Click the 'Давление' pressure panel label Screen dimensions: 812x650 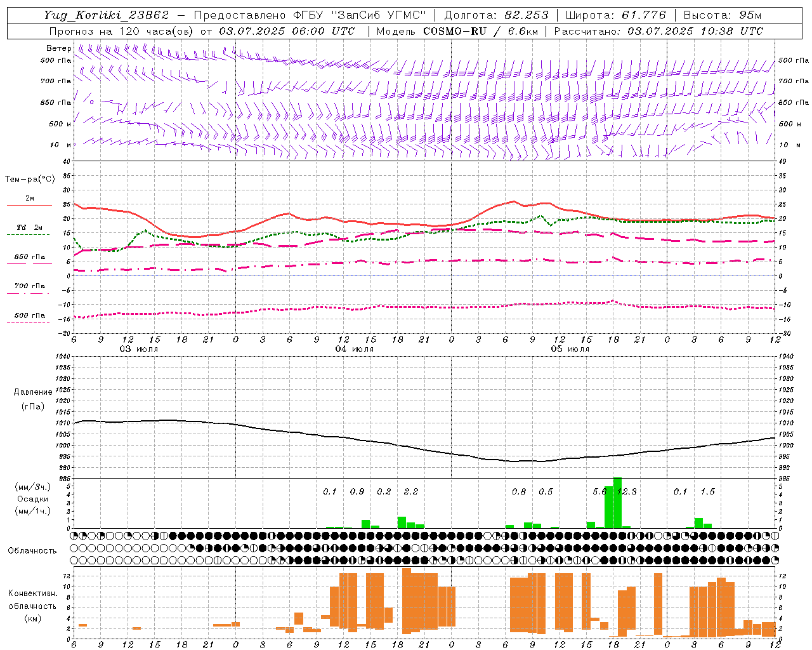(x=33, y=392)
